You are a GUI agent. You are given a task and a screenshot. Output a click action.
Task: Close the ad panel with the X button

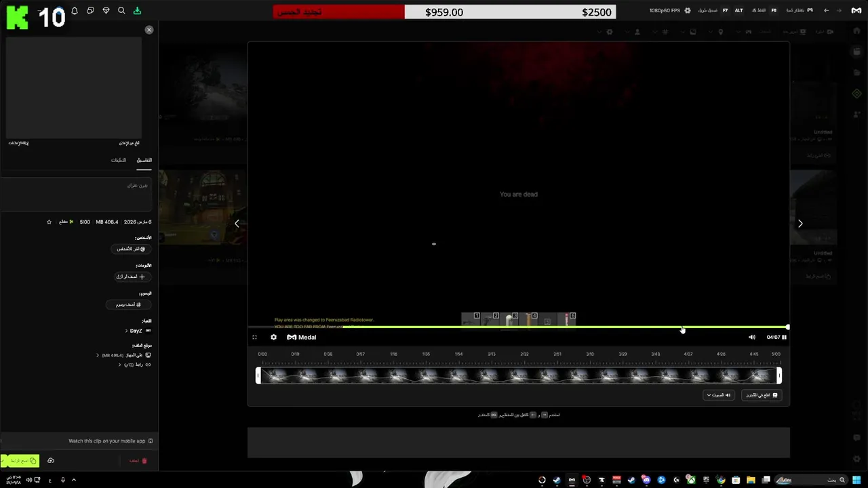click(x=149, y=30)
